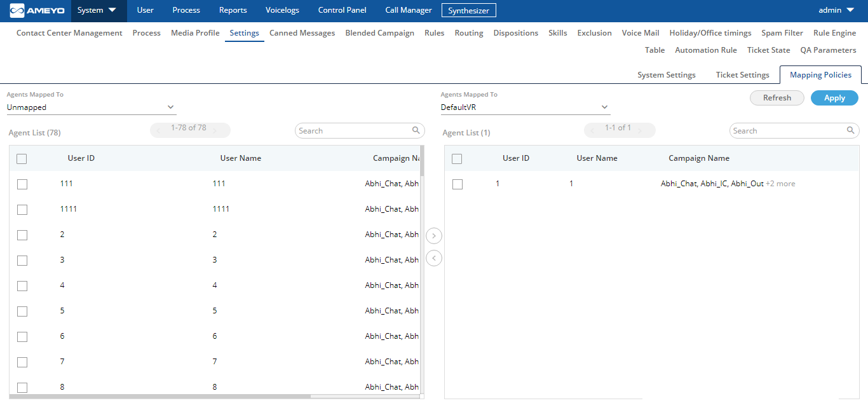868x403 pixels.
Task: Open Skills section
Action: click(558, 33)
